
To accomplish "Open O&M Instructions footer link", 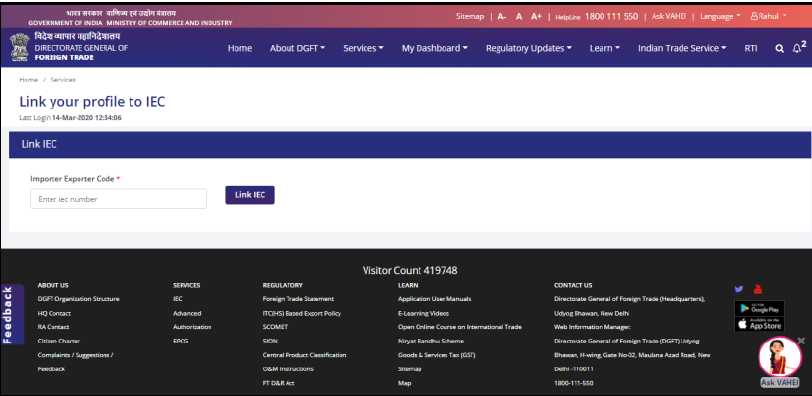I will (x=288, y=369).
